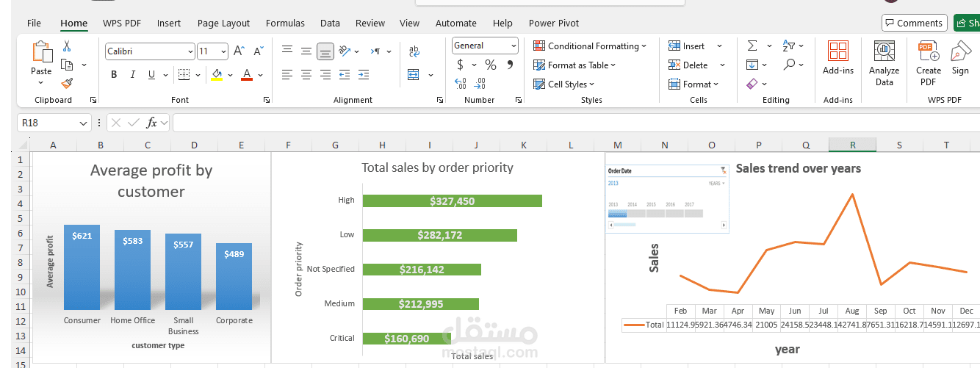The width and height of the screenshot is (980, 368).
Task: Click the Borders icon
Action: (x=184, y=74)
